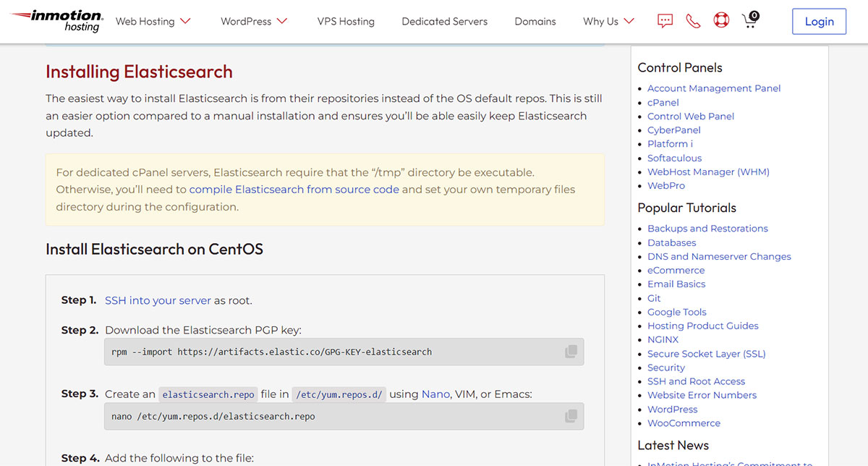Click the '/etc/yum.repos.d/' inline code in Step 3
868x466 pixels.
[340, 395]
